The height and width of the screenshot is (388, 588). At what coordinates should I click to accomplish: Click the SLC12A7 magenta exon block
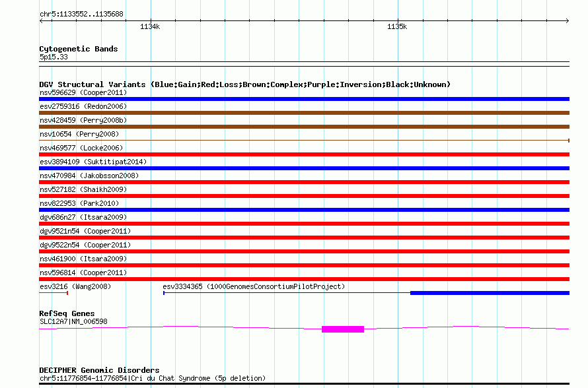point(343,329)
